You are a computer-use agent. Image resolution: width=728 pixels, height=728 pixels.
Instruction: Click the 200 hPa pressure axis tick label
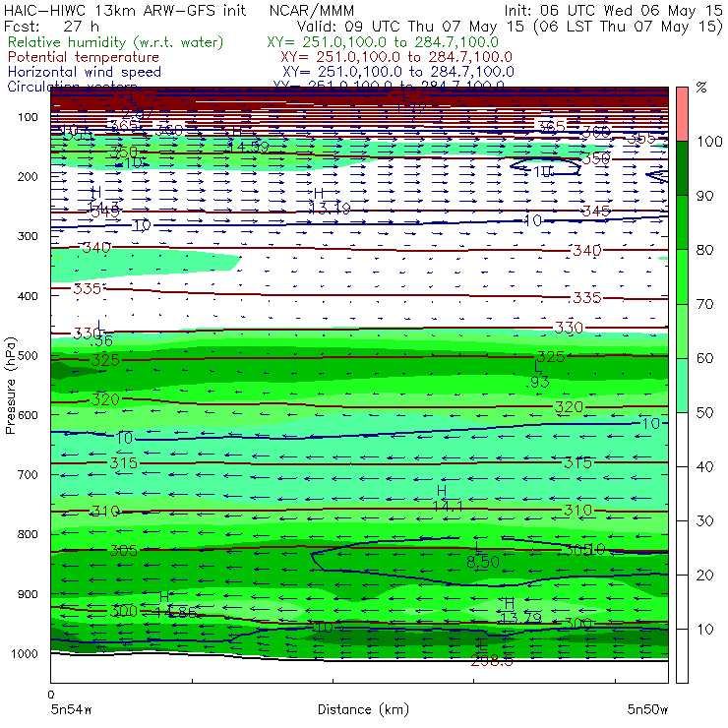(28, 177)
